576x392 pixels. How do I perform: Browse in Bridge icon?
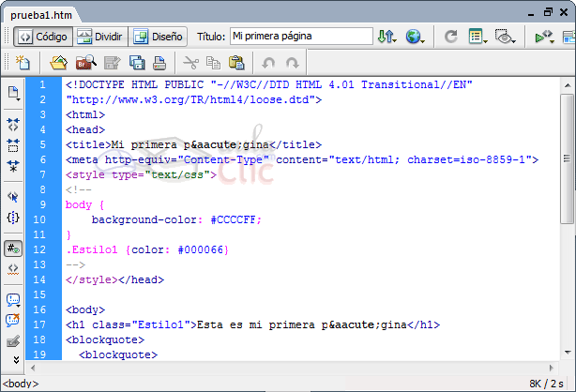(x=85, y=64)
